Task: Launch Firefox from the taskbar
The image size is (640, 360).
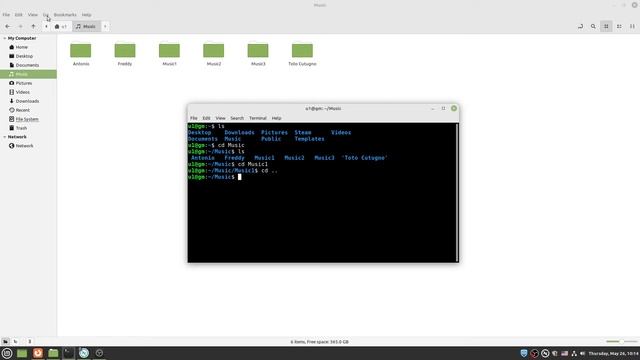Action: (x=38, y=353)
